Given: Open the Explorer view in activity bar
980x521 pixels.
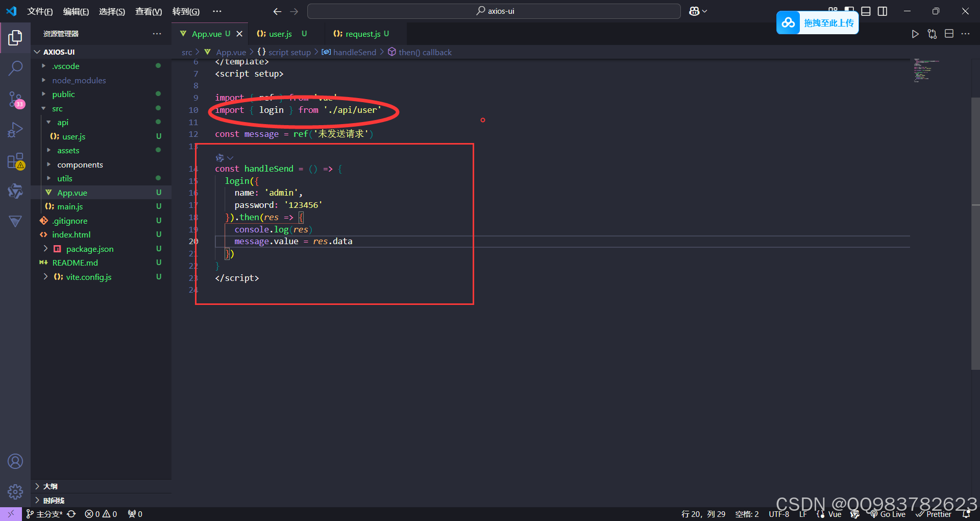Looking at the screenshot, I should pyautogui.click(x=15, y=37).
